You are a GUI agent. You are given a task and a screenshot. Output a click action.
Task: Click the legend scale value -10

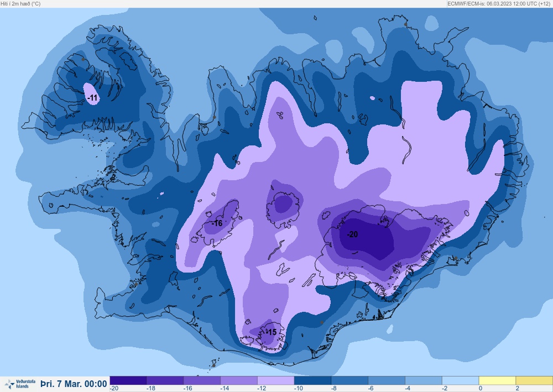[x=299, y=388]
